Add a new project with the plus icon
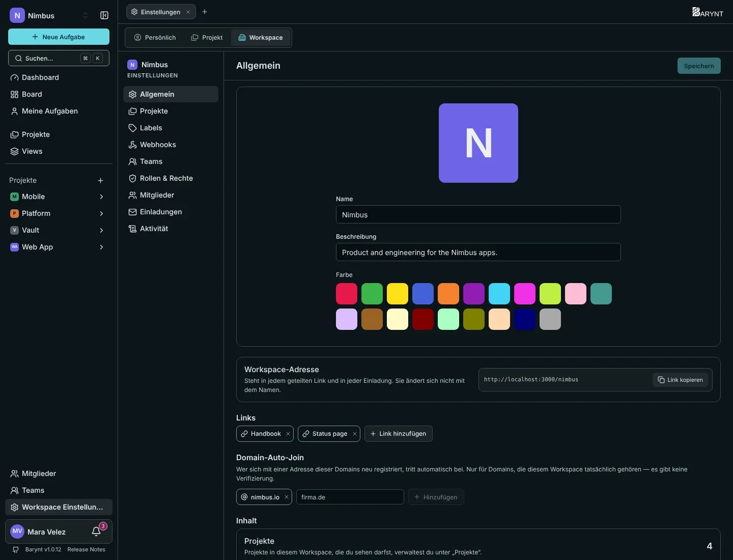Screen dimensions: 733x560 coord(100,180)
